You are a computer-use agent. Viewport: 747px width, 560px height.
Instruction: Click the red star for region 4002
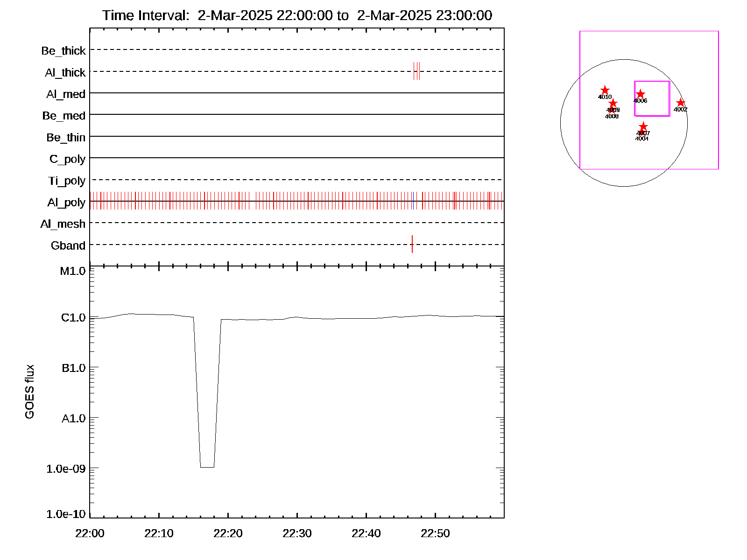(680, 103)
